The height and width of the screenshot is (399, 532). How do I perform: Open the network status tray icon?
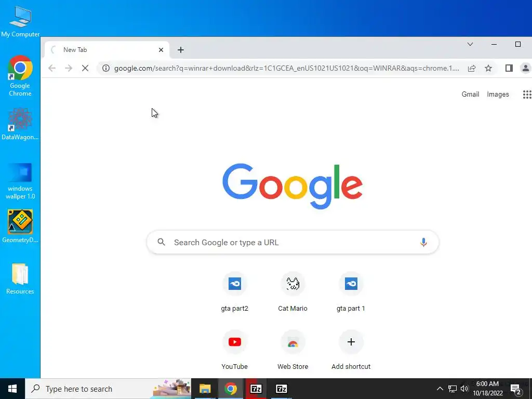click(453, 389)
